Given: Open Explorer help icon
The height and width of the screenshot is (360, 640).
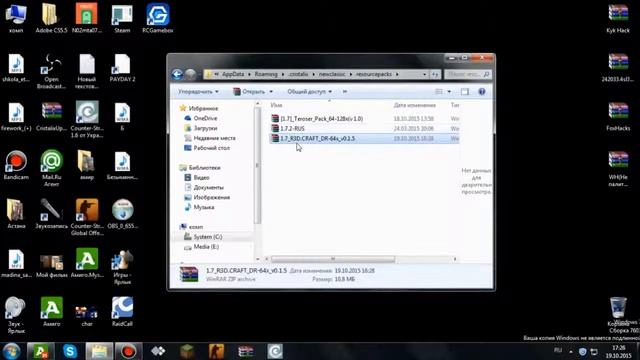Looking at the screenshot, I should [482, 91].
